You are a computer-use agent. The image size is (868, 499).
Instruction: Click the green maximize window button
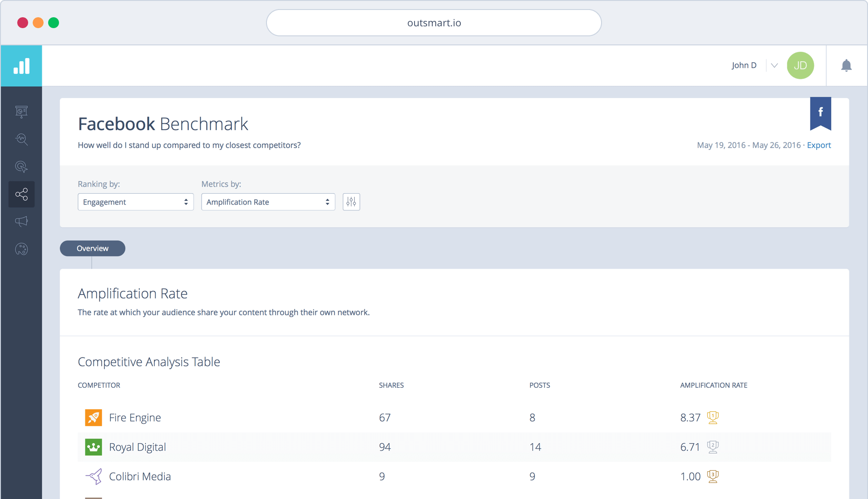click(54, 23)
